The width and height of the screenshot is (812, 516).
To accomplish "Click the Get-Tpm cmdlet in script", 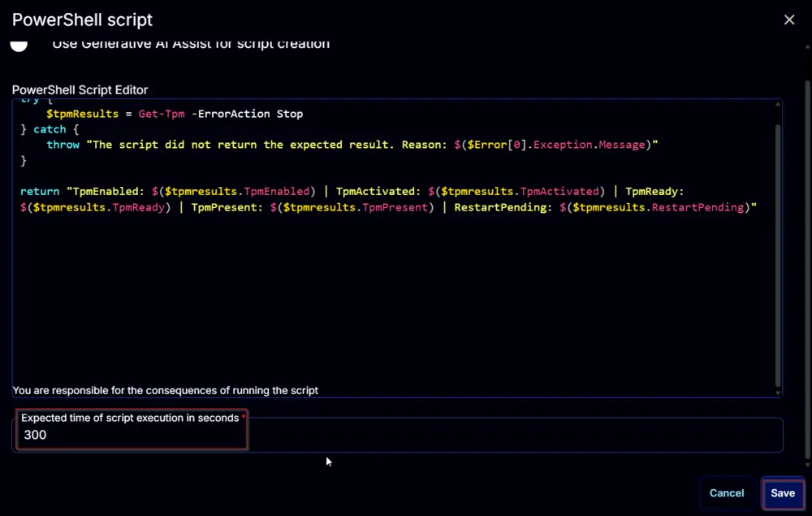I will point(161,114).
